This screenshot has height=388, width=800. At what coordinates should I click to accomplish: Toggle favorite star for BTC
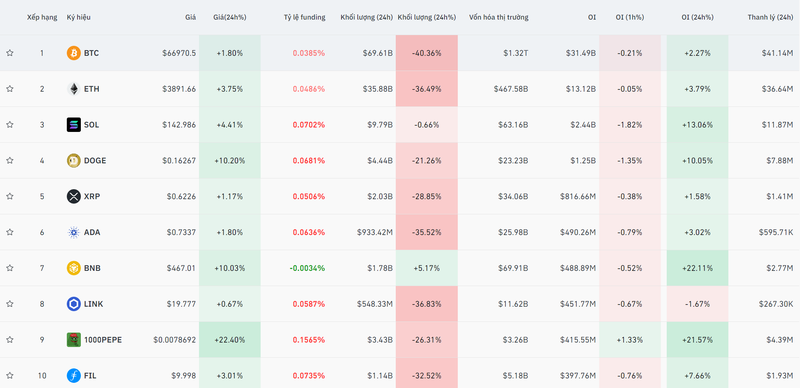point(10,53)
